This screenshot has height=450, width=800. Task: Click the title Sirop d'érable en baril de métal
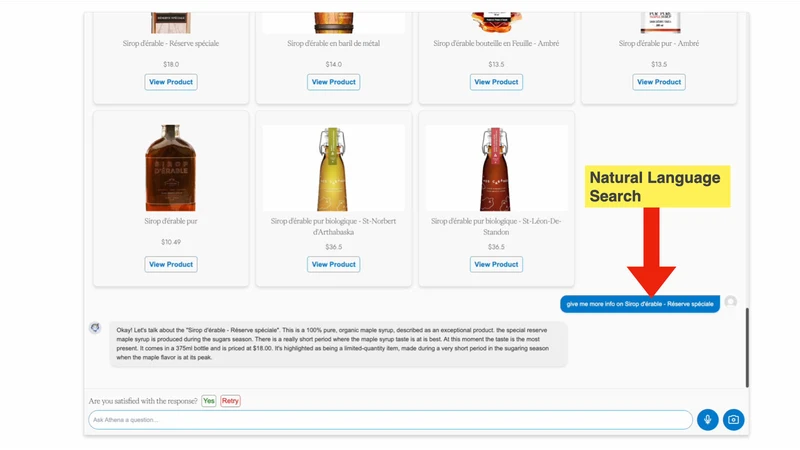pos(334,43)
